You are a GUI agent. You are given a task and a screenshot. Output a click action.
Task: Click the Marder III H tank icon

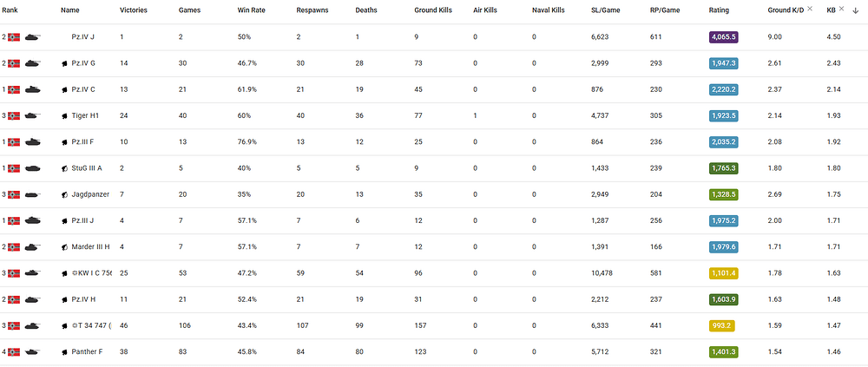point(33,247)
